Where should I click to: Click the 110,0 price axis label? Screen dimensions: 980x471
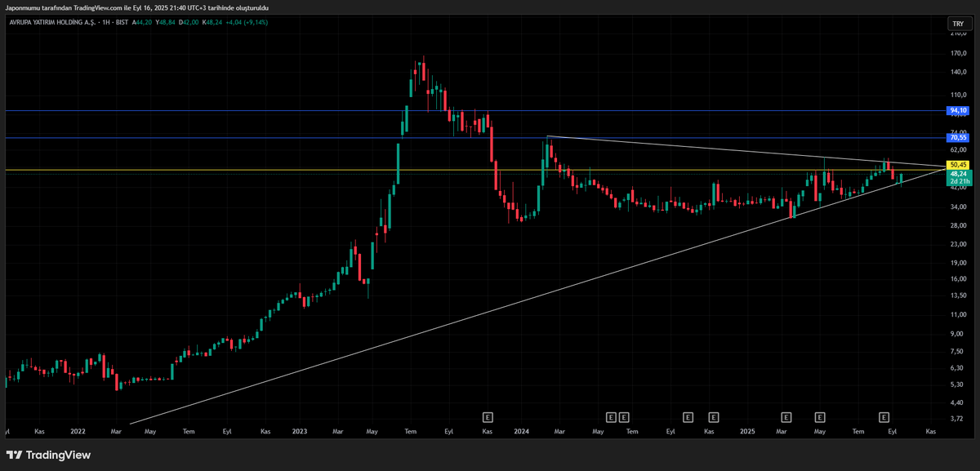click(x=957, y=95)
